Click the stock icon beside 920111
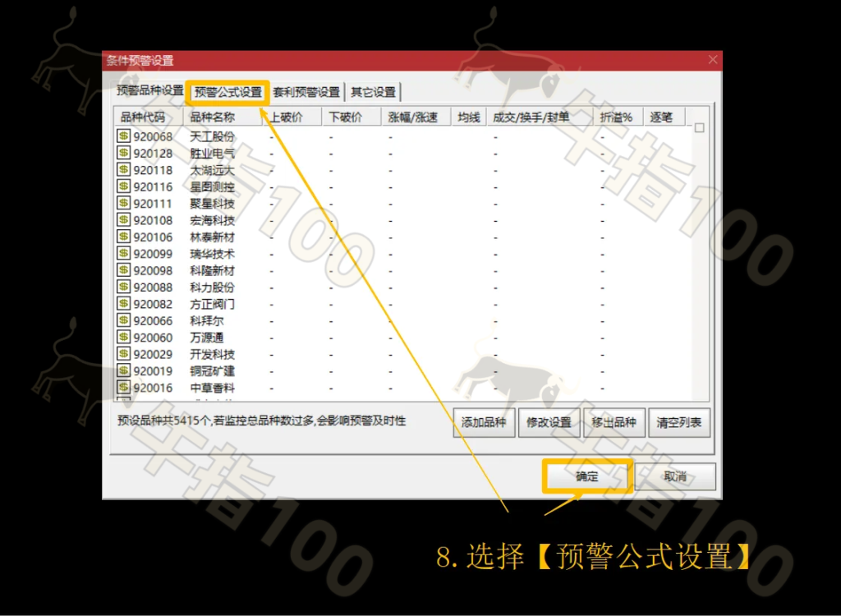 coord(123,203)
